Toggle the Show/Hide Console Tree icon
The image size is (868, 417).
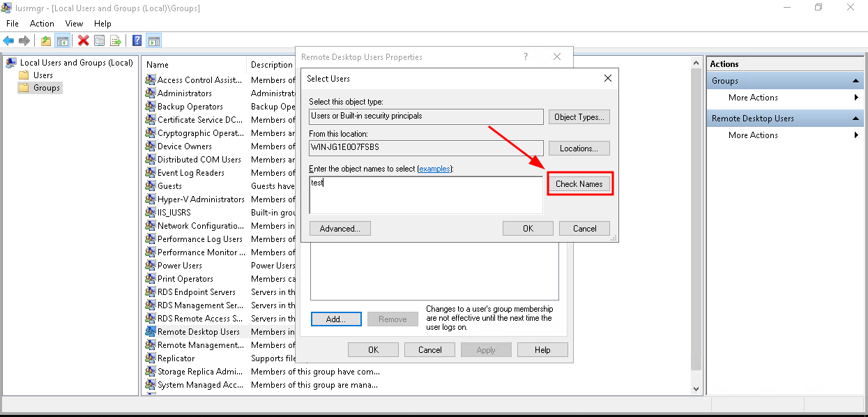coord(63,40)
